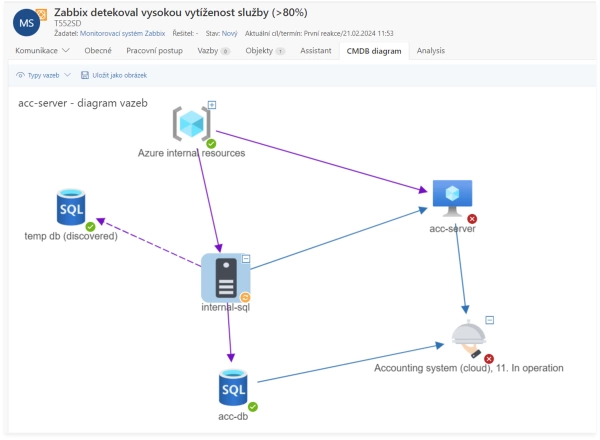Collapse the internal-sql node
600x440 pixels.
click(x=246, y=259)
